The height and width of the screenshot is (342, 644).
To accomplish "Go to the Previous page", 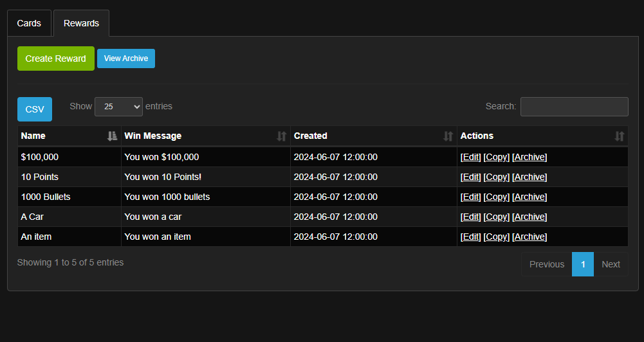I will (546, 264).
